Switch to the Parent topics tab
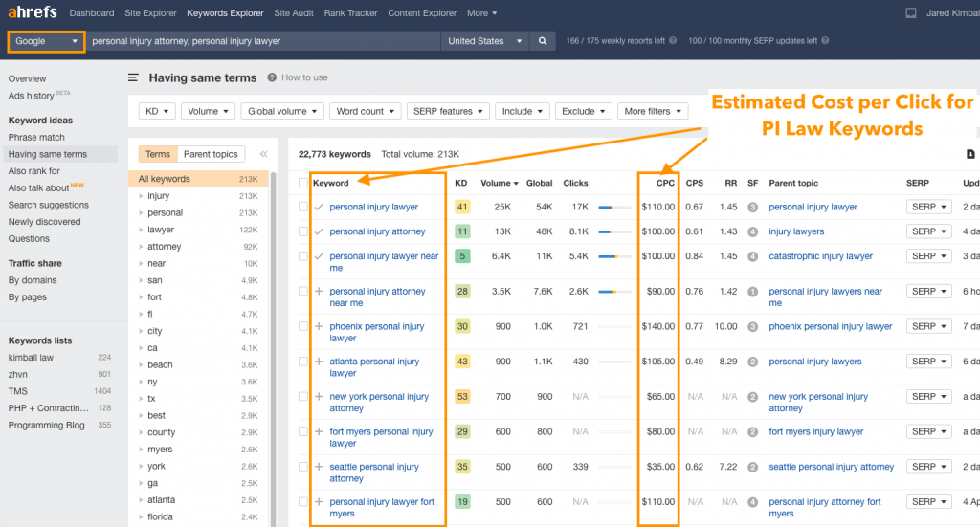The image size is (980, 527). pyautogui.click(x=211, y=154)
